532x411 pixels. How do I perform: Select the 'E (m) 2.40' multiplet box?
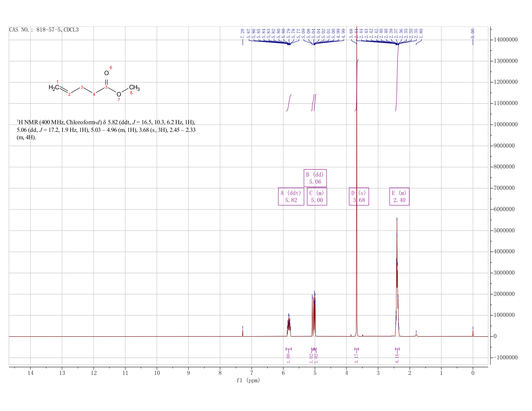[x=399, y=196]
